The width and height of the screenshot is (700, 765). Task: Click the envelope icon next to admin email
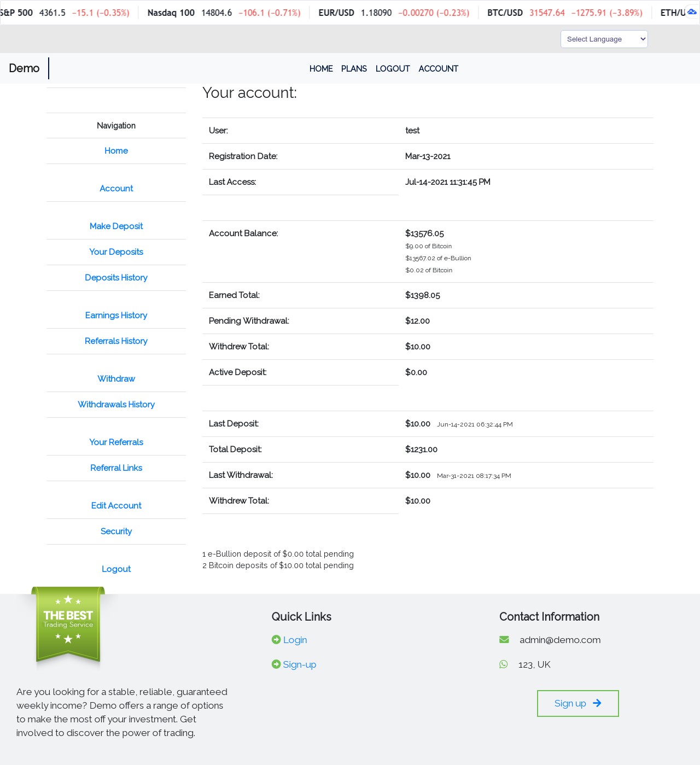pos(504,640)
